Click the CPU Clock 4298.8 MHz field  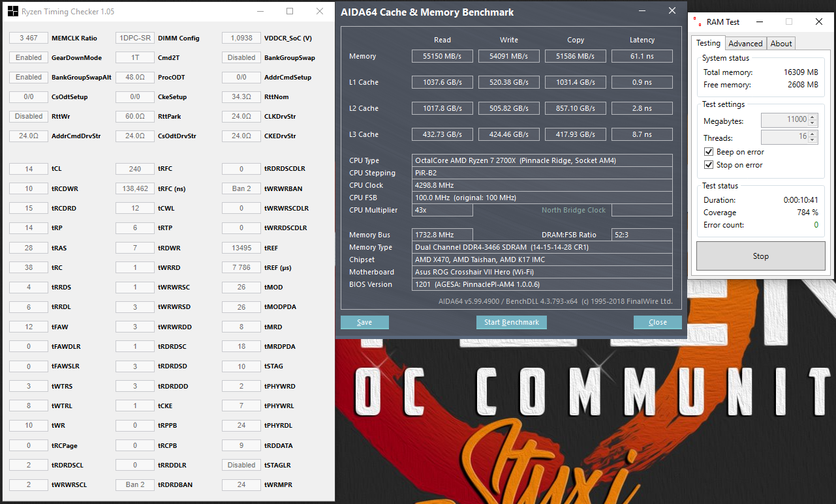(542, 185)
